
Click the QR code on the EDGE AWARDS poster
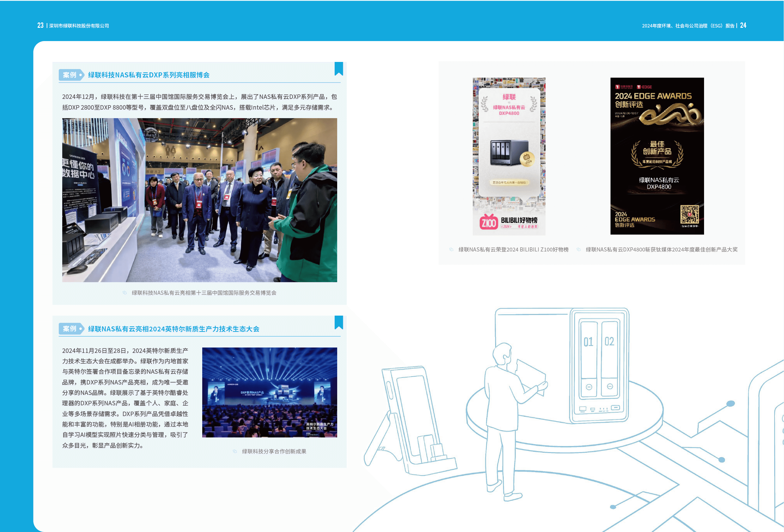689,214
